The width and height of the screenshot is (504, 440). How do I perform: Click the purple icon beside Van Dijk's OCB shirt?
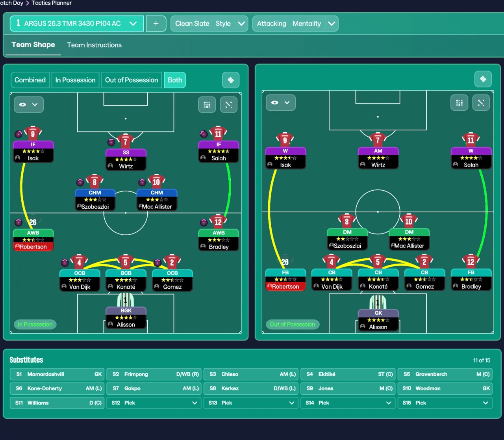point(65,262)
